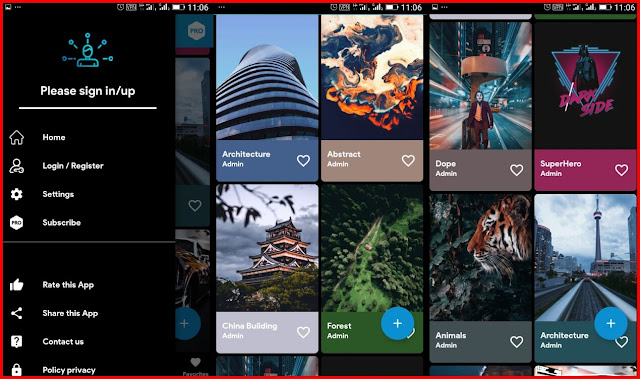Tap the 'Animals' card title text
The height and width of the screenshot is (379, 640).
pyautogui.click(x=451, y=335)
